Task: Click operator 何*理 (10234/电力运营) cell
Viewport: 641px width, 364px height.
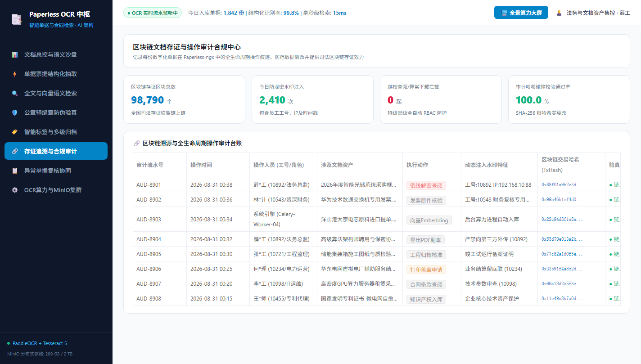Action: 284,269
